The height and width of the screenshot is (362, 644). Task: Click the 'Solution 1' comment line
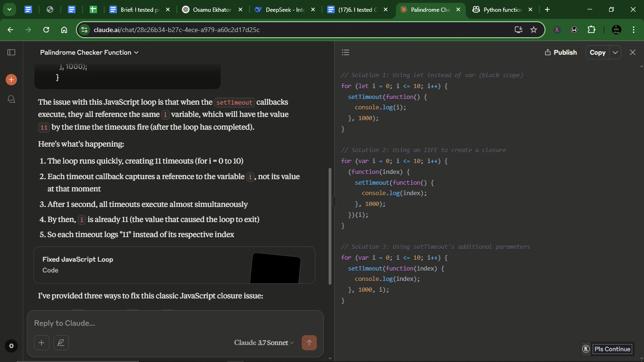click(x=432, y=75)
